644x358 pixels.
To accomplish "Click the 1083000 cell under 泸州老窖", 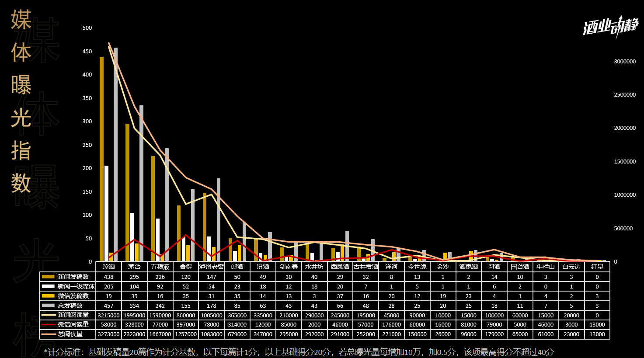I will click(212, 334).
